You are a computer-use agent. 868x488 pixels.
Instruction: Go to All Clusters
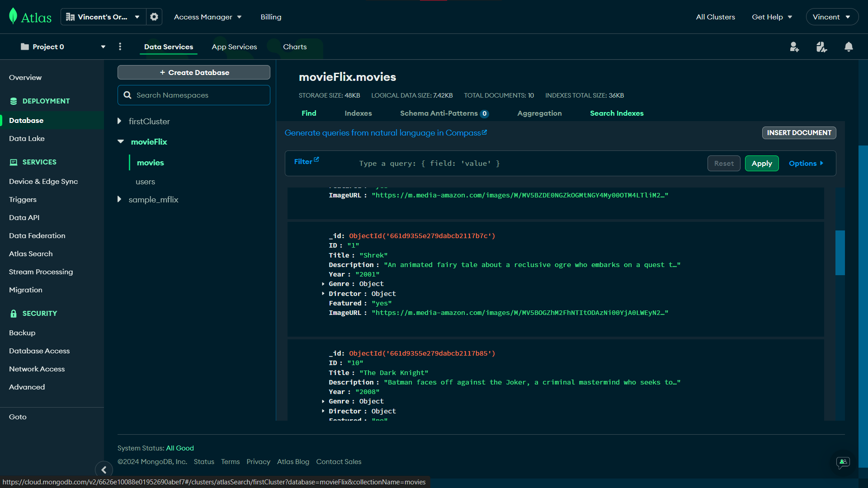click(715, 17)
